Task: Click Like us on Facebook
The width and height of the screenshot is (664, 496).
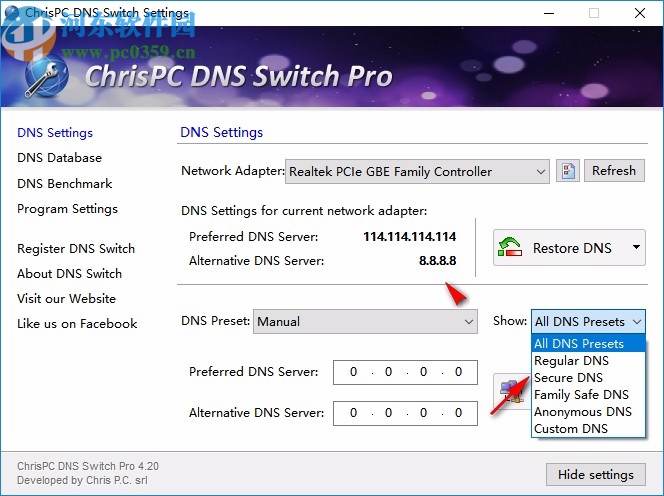Action: pyautogui.click(x=77, y=324)
